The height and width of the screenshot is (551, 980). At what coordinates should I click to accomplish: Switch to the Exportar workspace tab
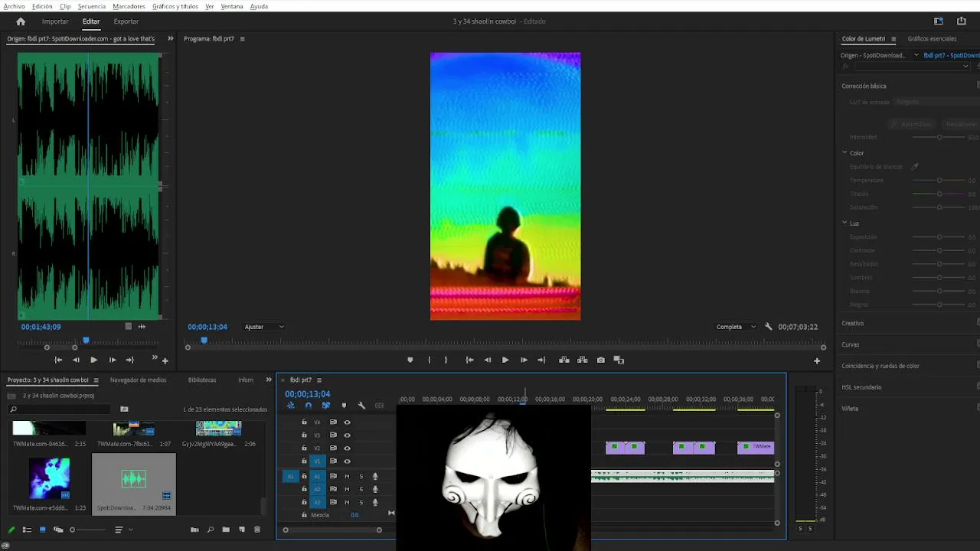point(126,21)
